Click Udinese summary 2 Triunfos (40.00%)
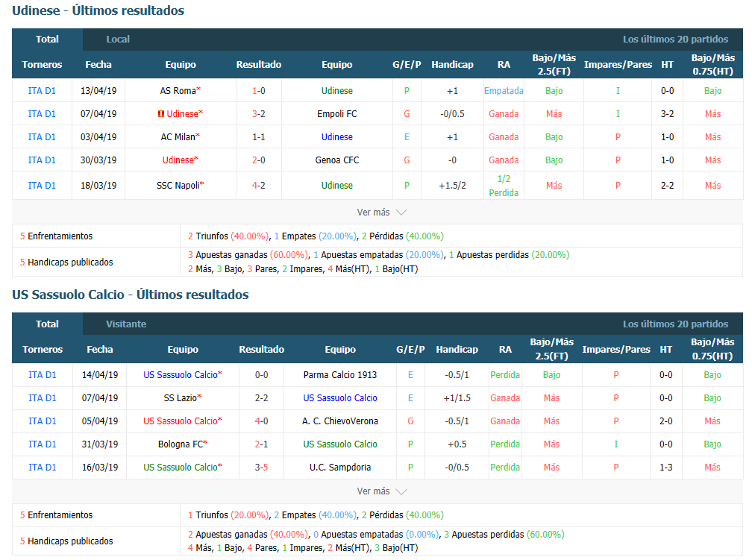752x560 pixels. (228, 236)
